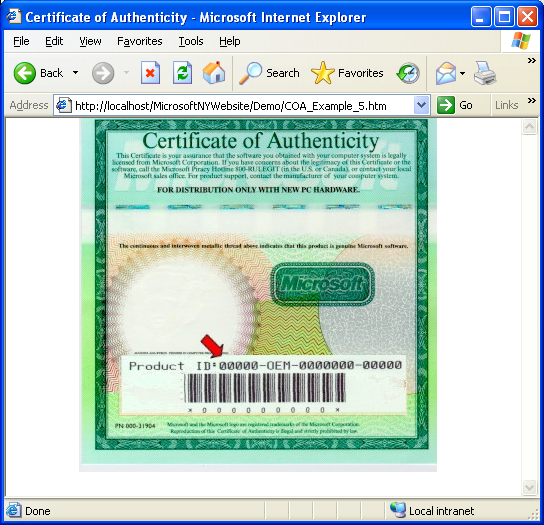Click the scroll up arrow
This screenshot has width=544, height=525.
point(529,127)
